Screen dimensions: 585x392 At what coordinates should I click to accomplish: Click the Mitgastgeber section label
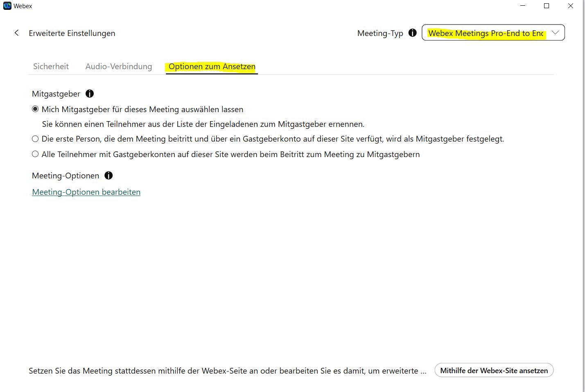coord(56,94)
